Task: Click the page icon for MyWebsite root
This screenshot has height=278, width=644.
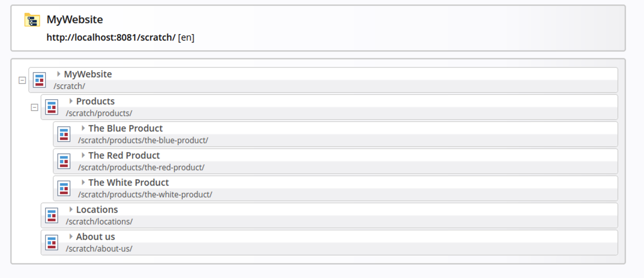Action: point(39,80)
